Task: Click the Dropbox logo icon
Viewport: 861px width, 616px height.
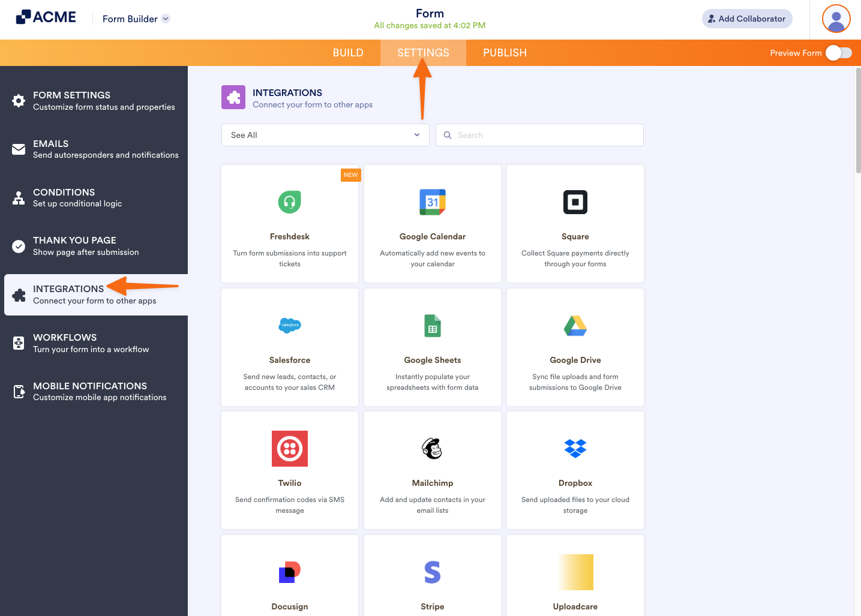Action: [x=575, y=449]
